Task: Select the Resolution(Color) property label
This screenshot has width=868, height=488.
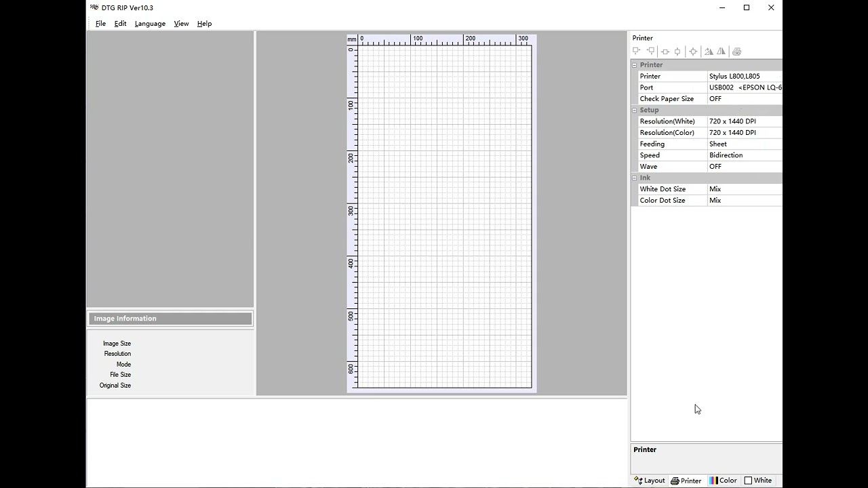Action: [x=667, y=133]
